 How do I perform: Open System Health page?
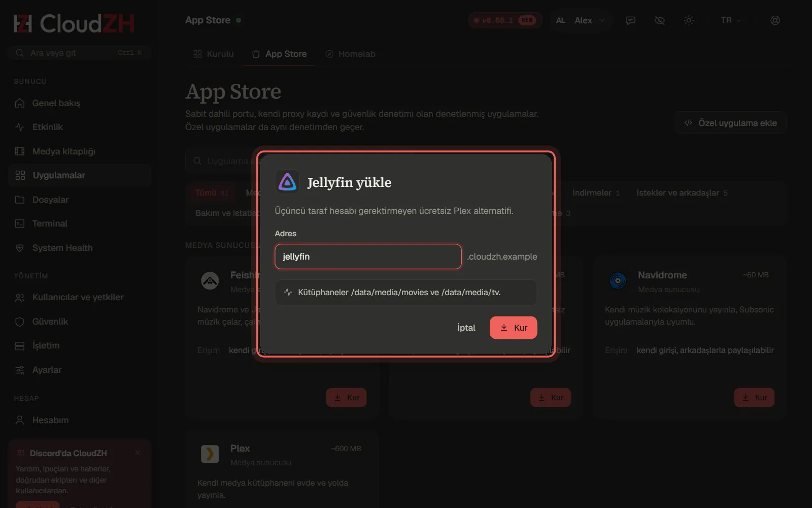(79, 248)
